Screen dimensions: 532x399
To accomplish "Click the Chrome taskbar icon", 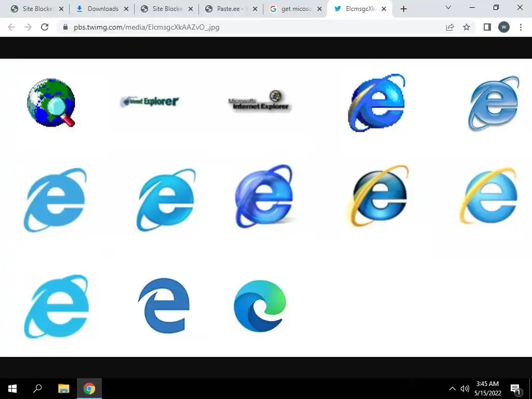I will 89,389.
